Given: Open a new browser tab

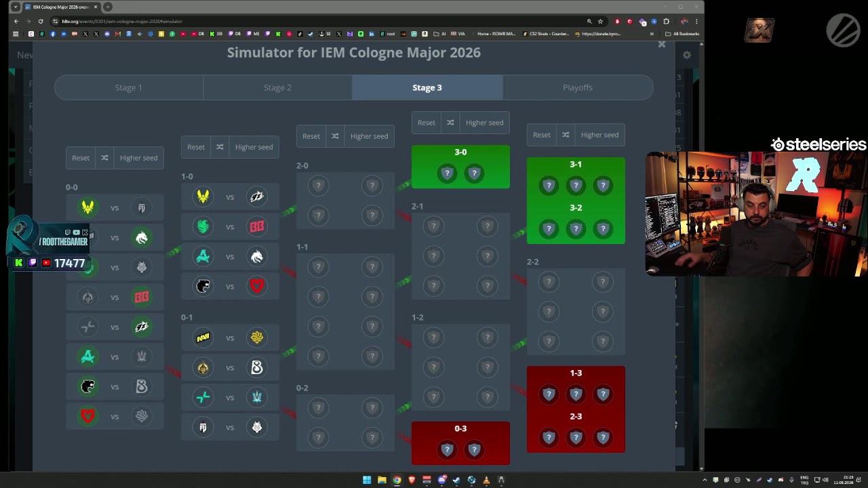Looking at the screenshot, I should 108,7.
